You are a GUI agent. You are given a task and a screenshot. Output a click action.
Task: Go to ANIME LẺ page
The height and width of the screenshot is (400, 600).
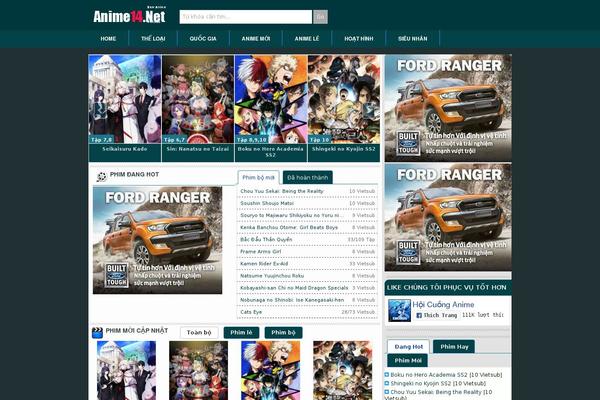(x=307, y=39)
